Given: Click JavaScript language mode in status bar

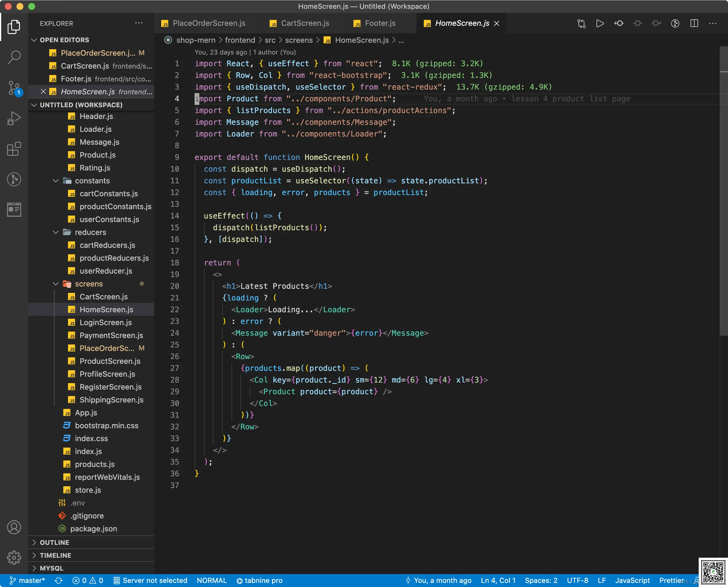Looking at the screenshot, I should pyautogui.click(x=632, y=581).
